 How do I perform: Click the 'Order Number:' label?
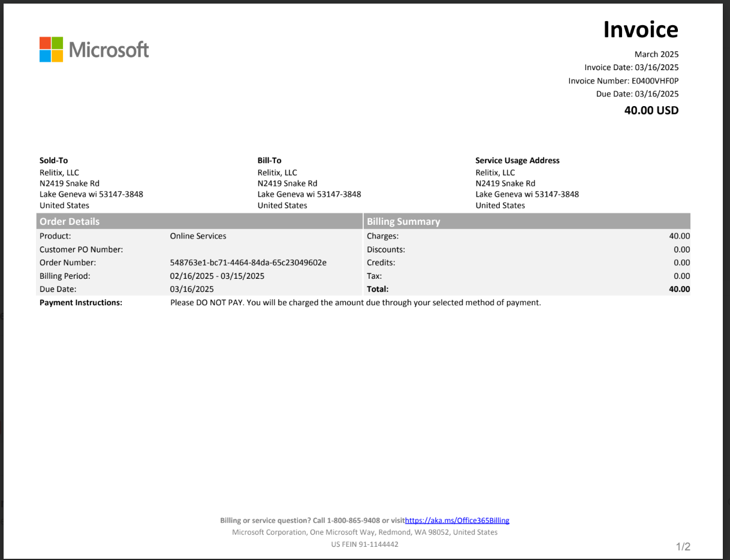68,263
